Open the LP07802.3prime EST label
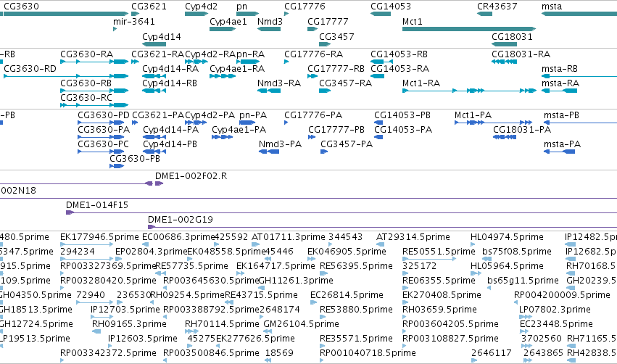This screenshot has width=617, height=364. pyautogui.click(x=555, y=310)
